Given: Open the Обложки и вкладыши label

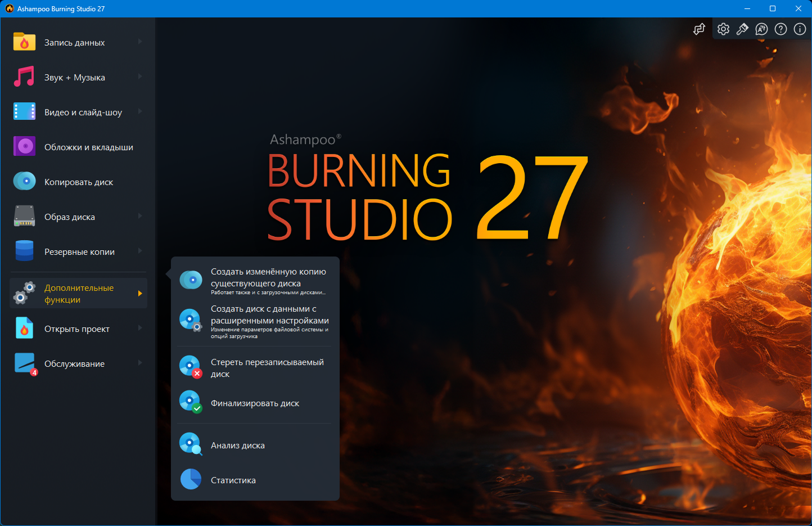Looking at the screenshot, I should pos(89,147).
